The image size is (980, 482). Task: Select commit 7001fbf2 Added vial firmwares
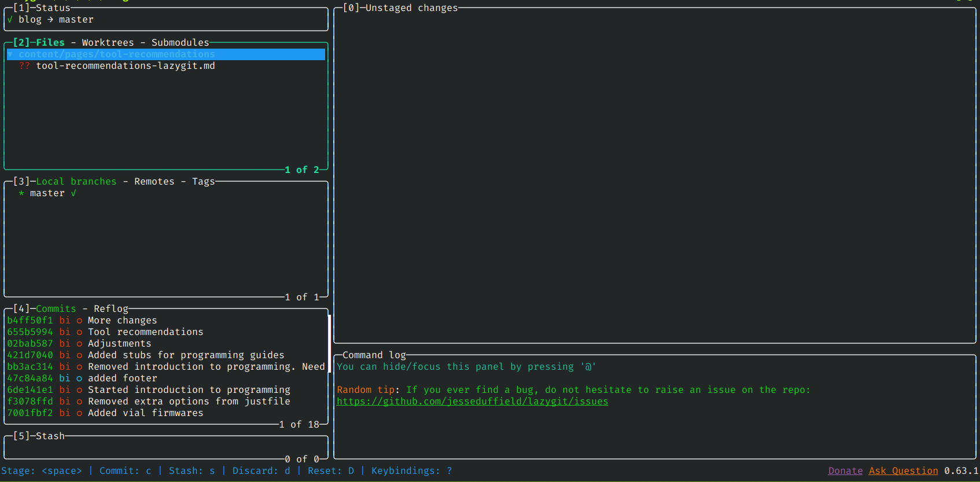[166, 413]
